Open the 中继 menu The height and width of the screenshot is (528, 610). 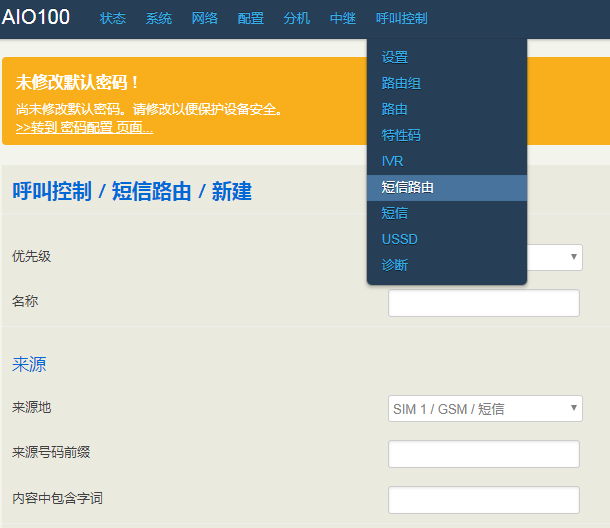[x=343, y=18]
